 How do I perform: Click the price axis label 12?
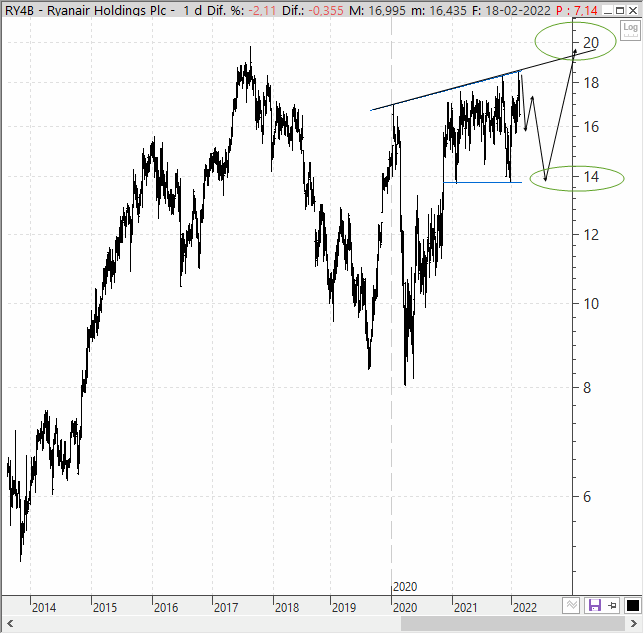(591, 235)
